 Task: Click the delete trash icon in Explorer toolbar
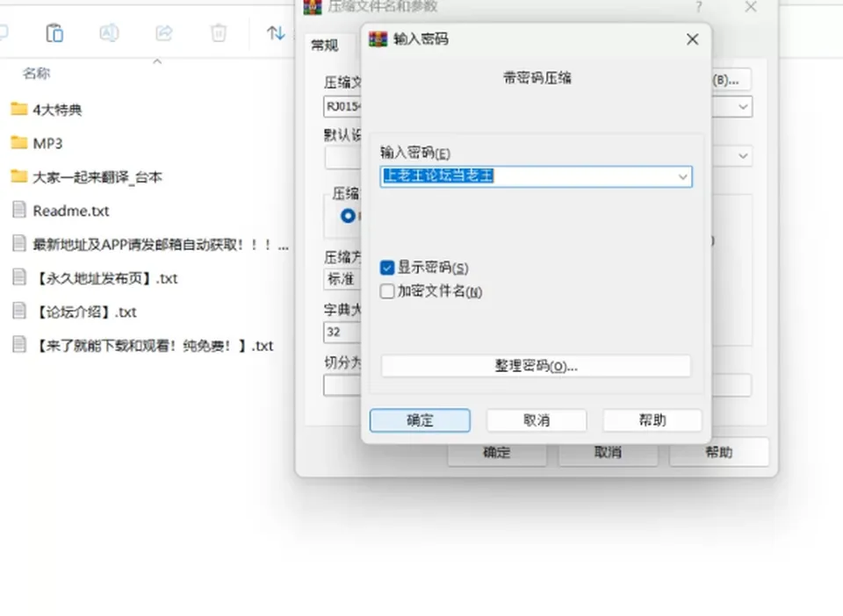click(219, 33)
